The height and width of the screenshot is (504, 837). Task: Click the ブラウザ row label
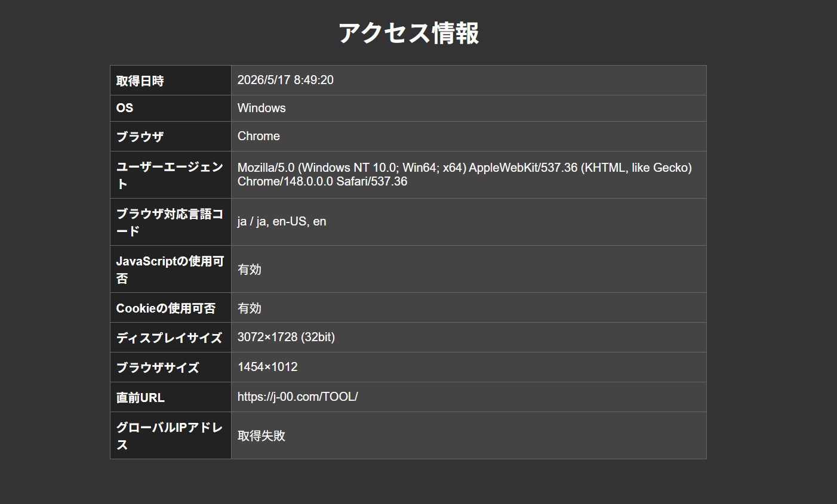tap(140, 137)
